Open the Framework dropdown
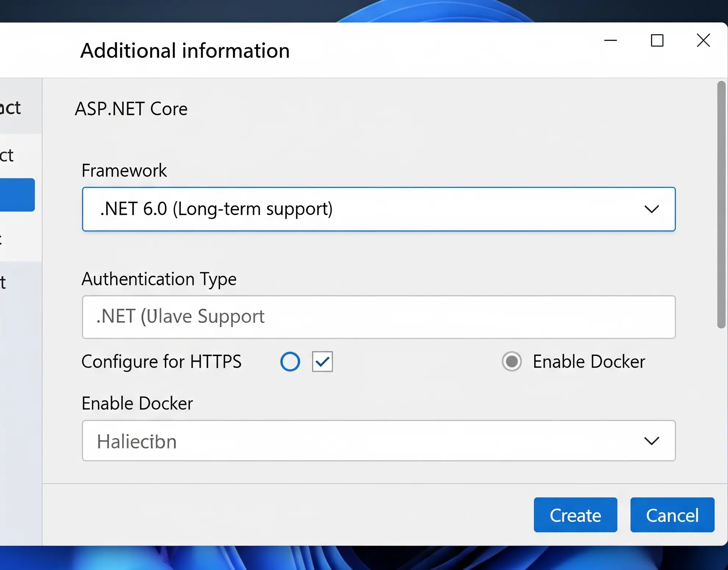The image size is (728, 570). tap(379, 209)
